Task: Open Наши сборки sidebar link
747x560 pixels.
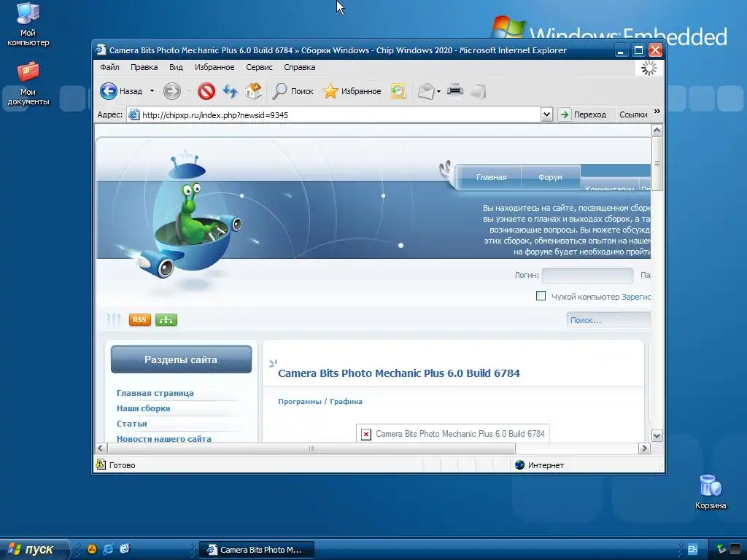Action: click(x=144, y=408)
